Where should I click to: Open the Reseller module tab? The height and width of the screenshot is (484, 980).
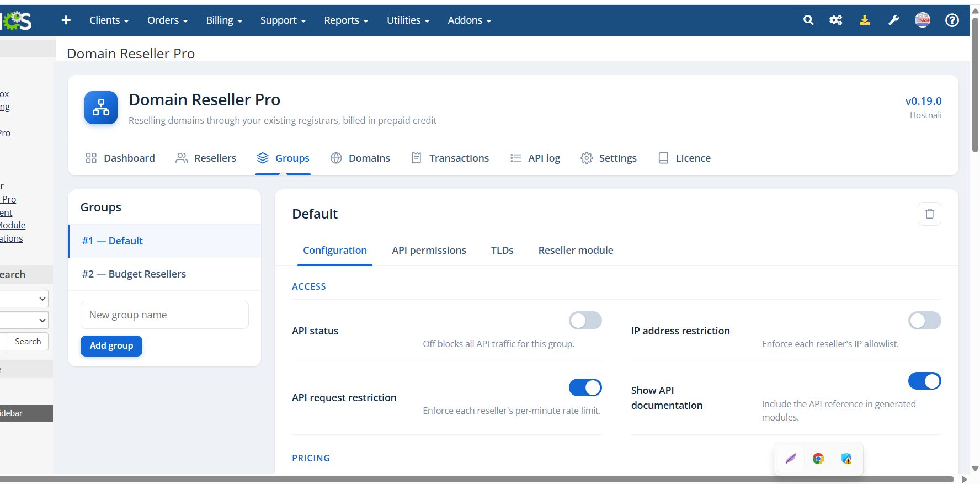coord(576,251)
